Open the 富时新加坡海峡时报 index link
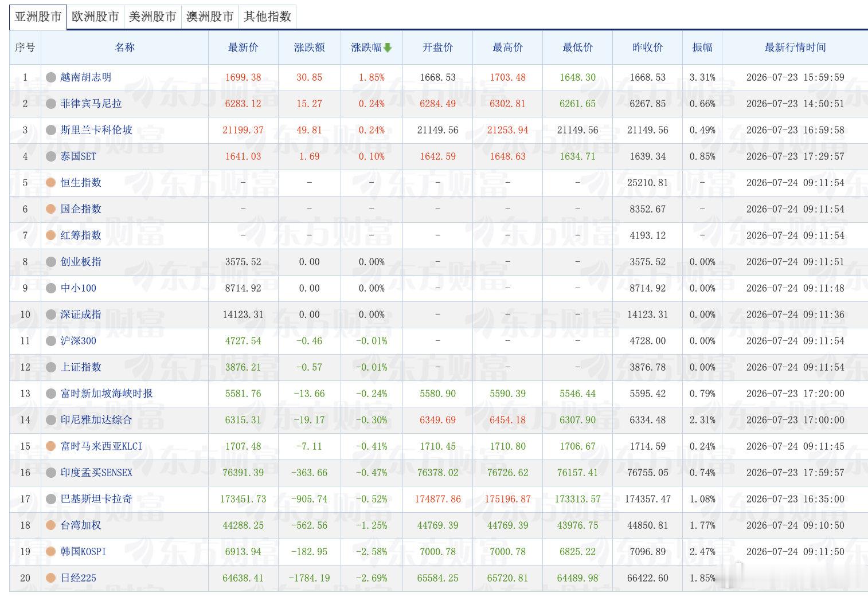The height and width of the screenshot is (597, 868). coord(107,394)
